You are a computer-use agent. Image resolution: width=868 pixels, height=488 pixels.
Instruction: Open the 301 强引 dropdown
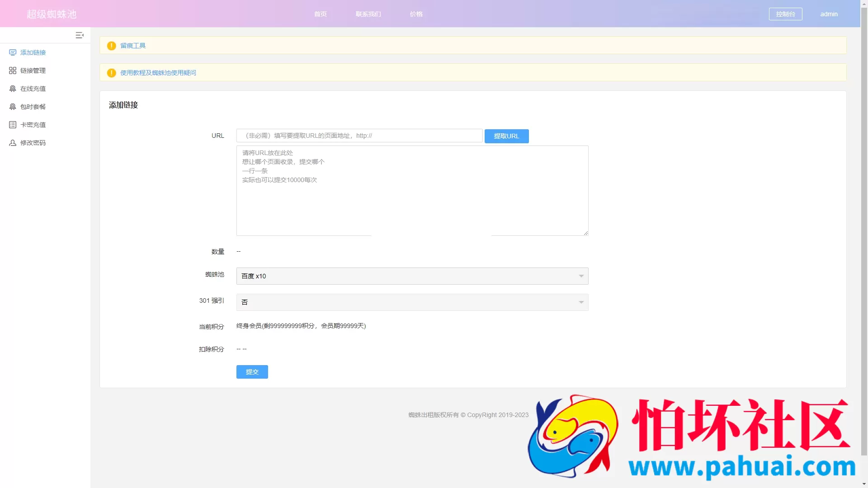coord(412,302)
